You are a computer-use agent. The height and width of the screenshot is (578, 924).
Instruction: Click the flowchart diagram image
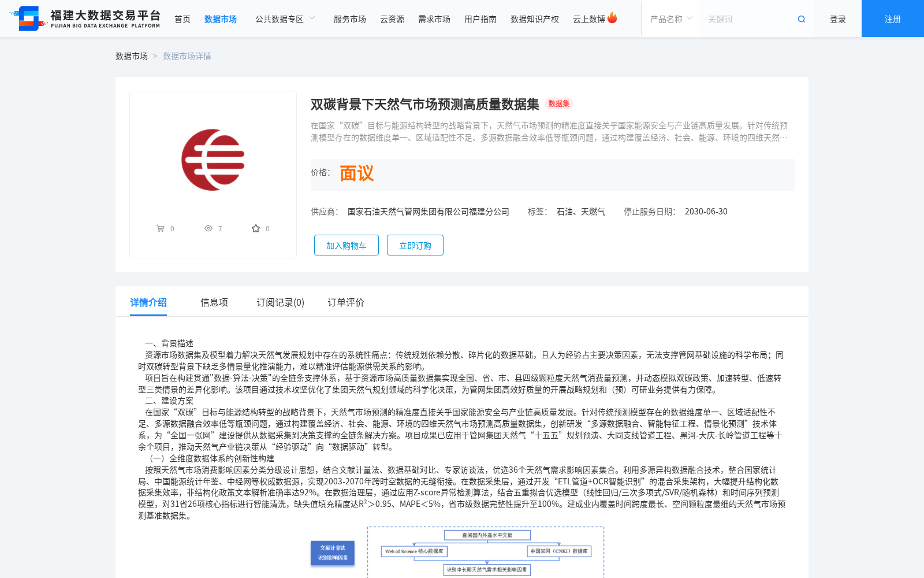pos(457,552)
